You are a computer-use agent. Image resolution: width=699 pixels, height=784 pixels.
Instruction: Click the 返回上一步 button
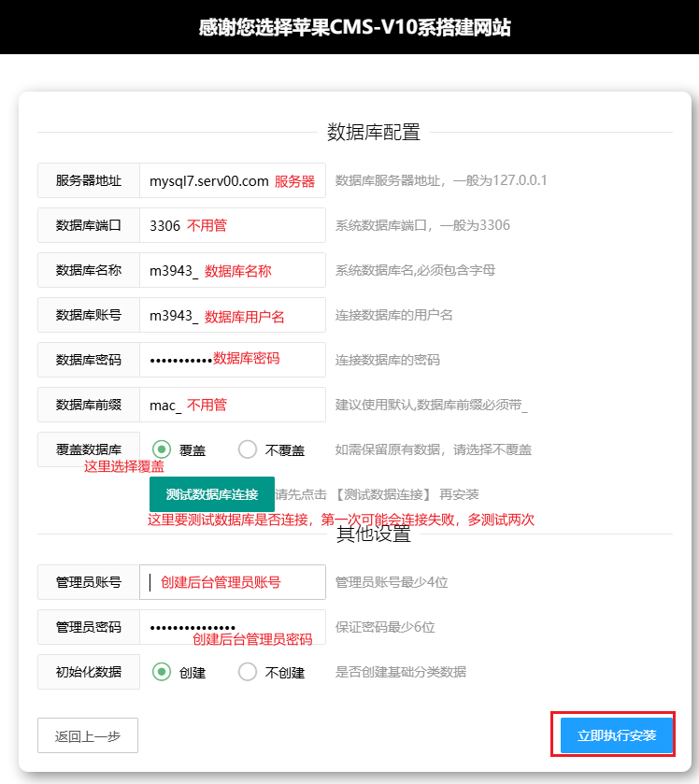coord(88,735)
